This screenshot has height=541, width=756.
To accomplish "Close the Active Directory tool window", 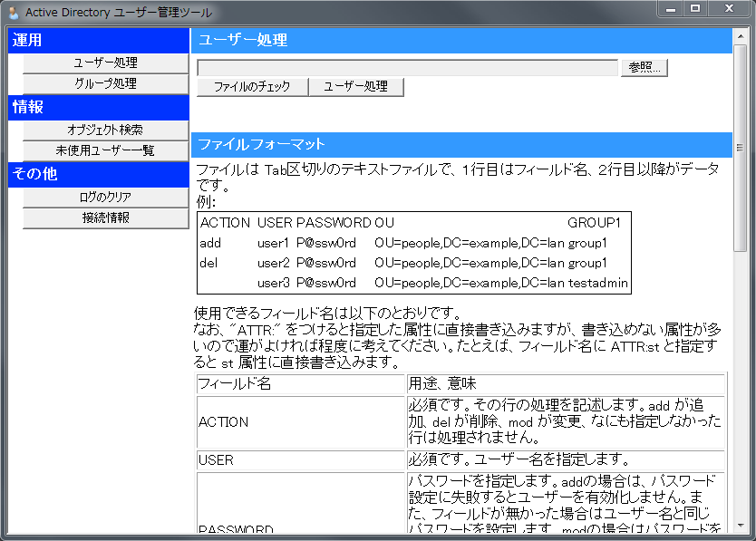I will [729, 9].
